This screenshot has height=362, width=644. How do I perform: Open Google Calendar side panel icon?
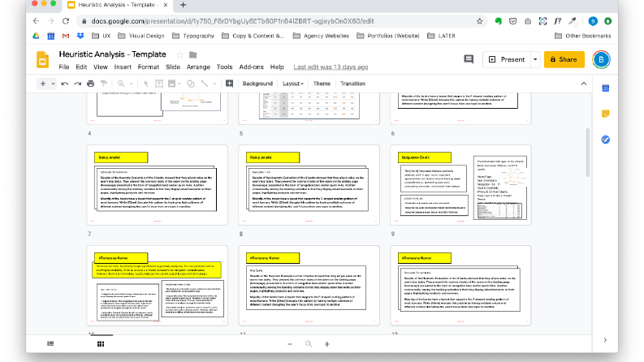click(x=605, y=88)
